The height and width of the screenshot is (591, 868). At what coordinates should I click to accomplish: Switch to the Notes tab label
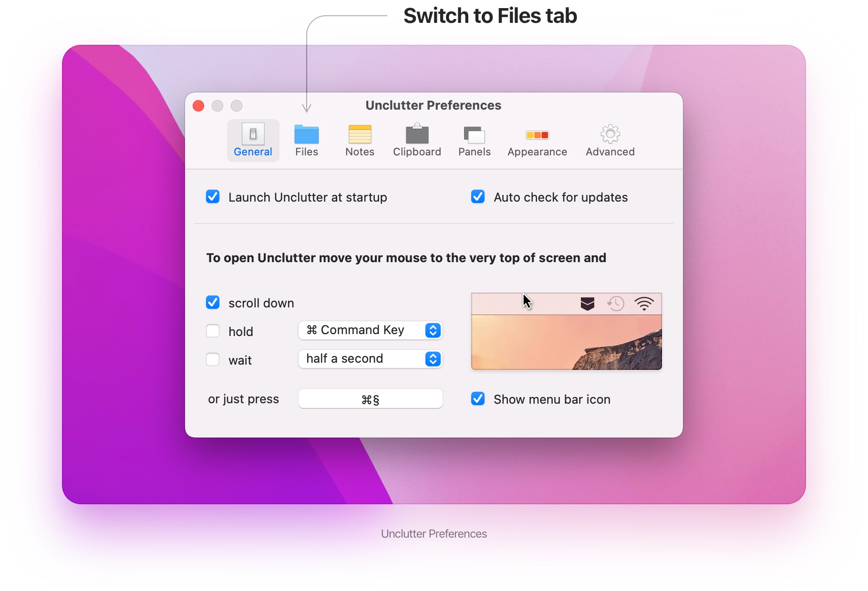360,152
